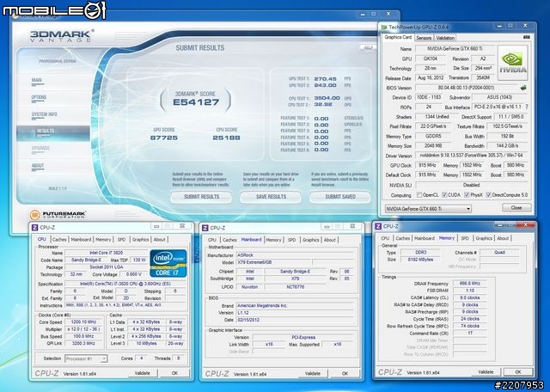
Task: Open Options in the 3DMark Vantage sidebar
Action: pos(39,98)
